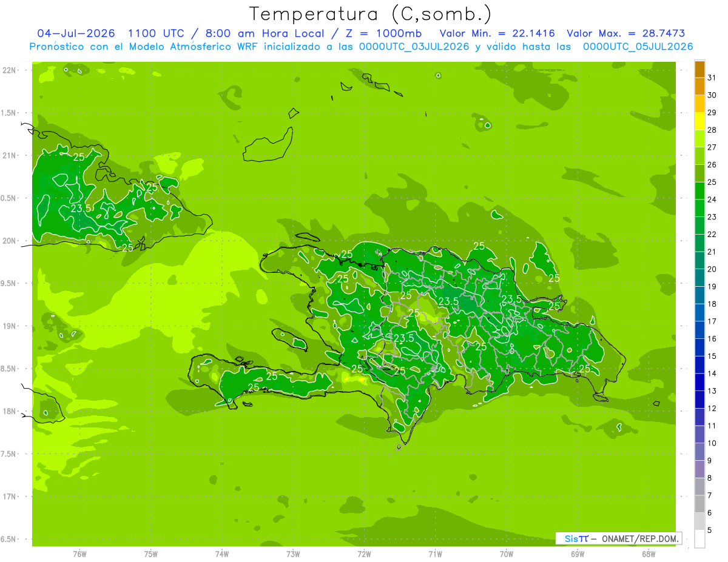
Task: Click the green color bar segment between 23 and 24
Action: tap(699, 208)
